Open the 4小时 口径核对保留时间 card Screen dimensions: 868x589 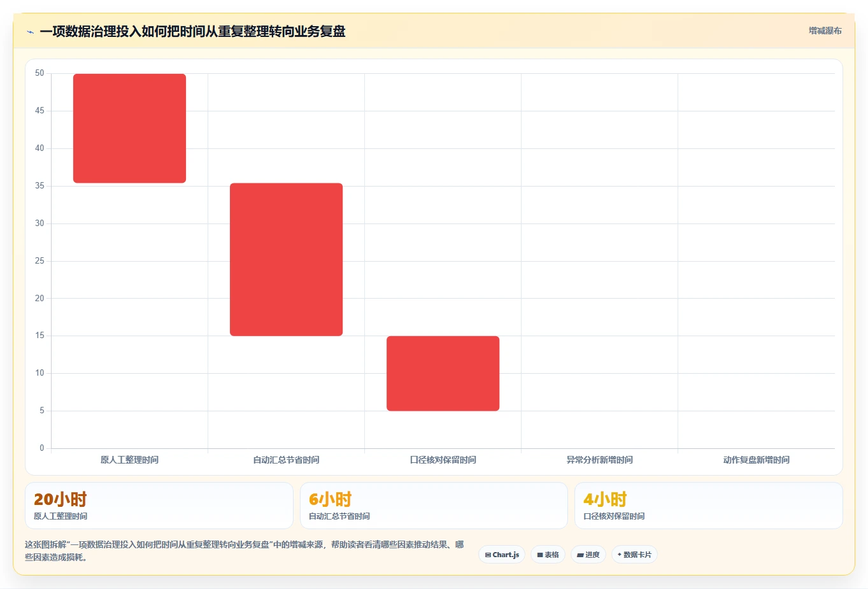709,506
